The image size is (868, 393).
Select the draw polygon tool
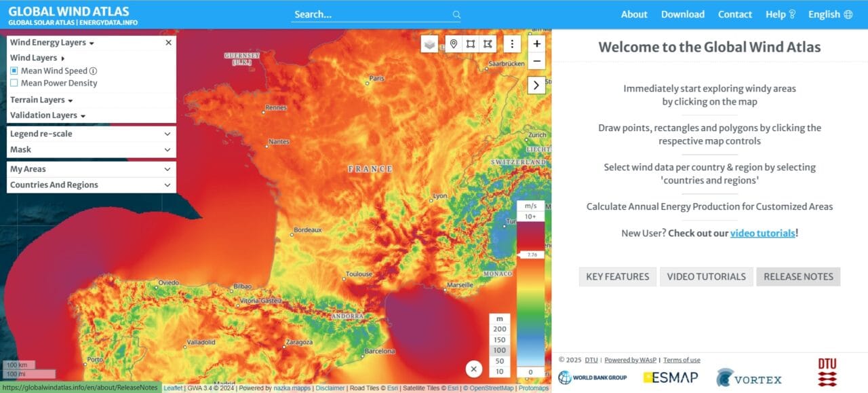pos(488,43)
